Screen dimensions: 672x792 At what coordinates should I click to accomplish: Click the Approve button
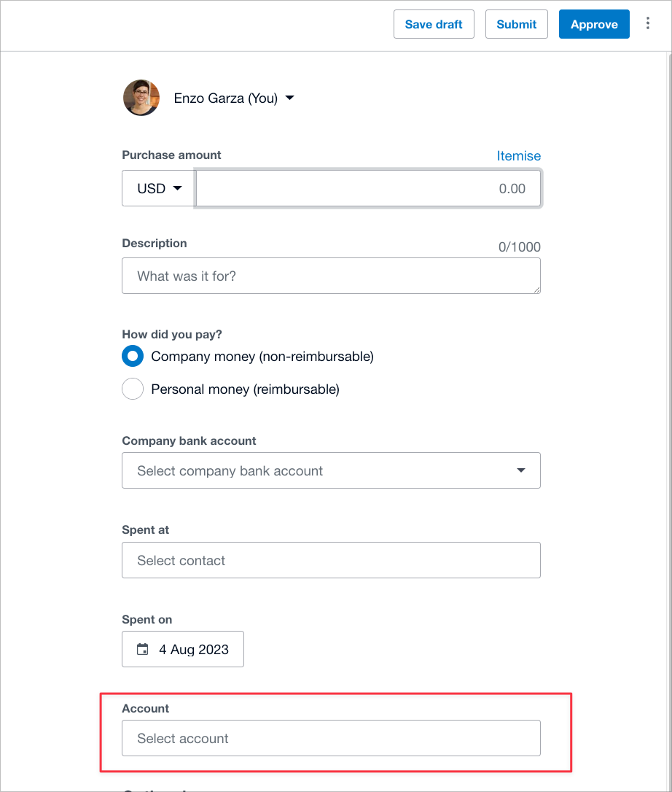tap(594, 23)
